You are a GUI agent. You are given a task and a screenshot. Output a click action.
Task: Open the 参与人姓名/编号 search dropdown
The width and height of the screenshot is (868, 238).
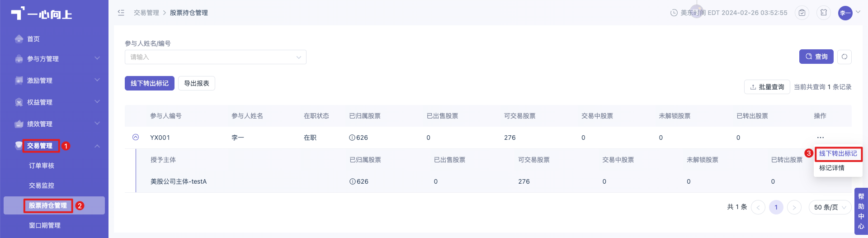pyautogui.click(x=216, y=57)
